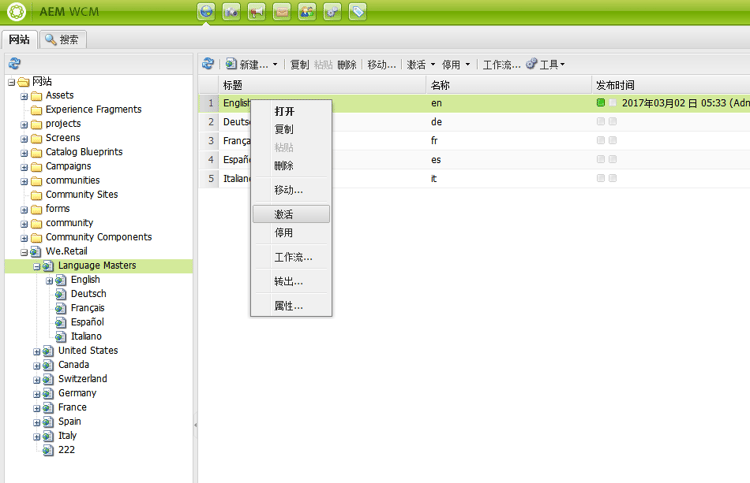Switch to the 搜索 tab
The width and height of the screenshot is (750, 483).
click(62, 39)
